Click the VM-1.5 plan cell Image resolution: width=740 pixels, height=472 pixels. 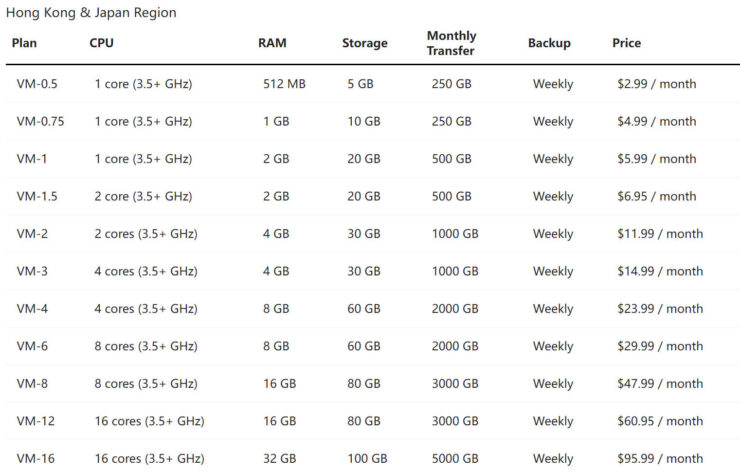37,196
